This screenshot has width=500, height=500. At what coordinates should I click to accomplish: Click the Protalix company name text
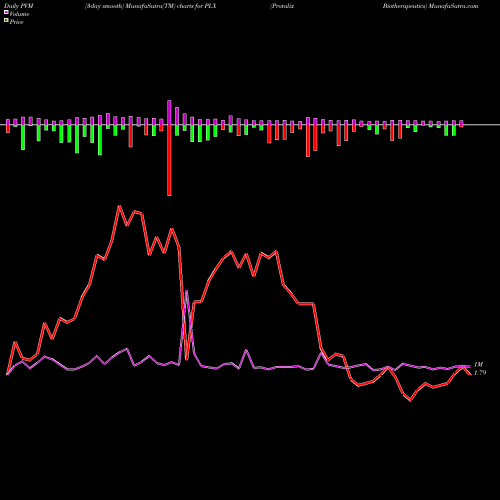[x=282, y=6]
